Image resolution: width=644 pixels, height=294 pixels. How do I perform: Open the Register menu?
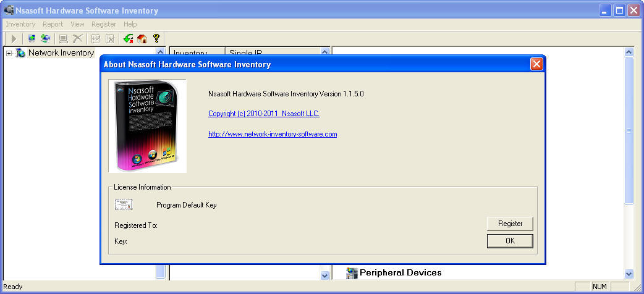point(104,24)
